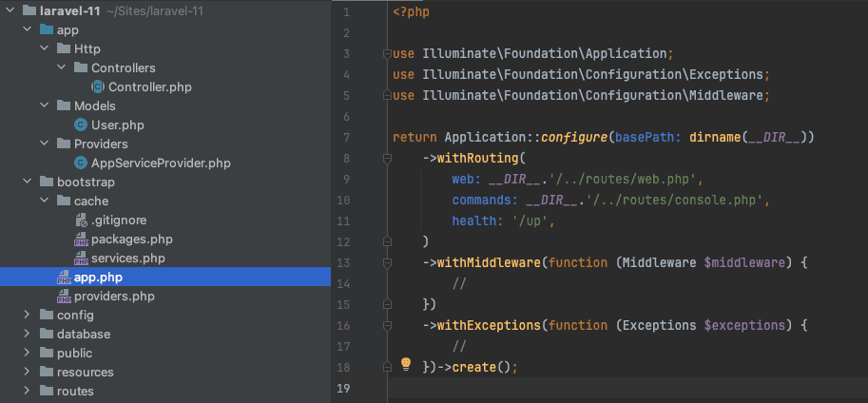Fold the withMiddleware closure at line 13
This screenshot has height=403, width=868.
tap(387, 262)
